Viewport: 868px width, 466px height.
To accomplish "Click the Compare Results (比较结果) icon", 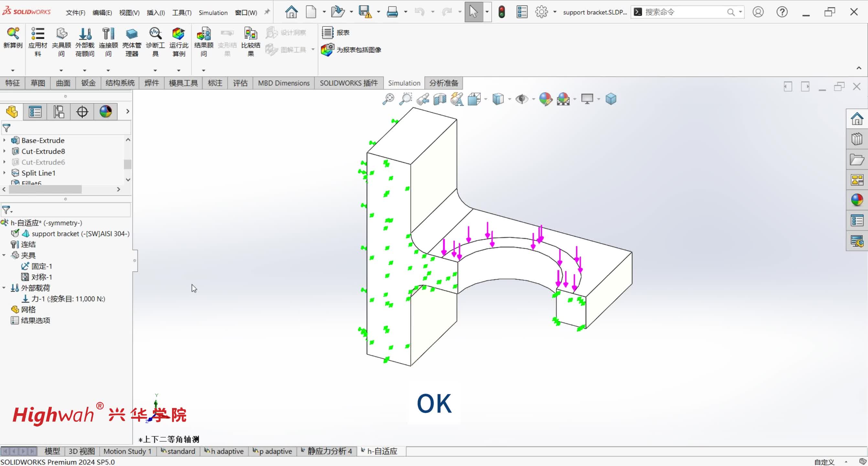I will (x=250, y=34).
